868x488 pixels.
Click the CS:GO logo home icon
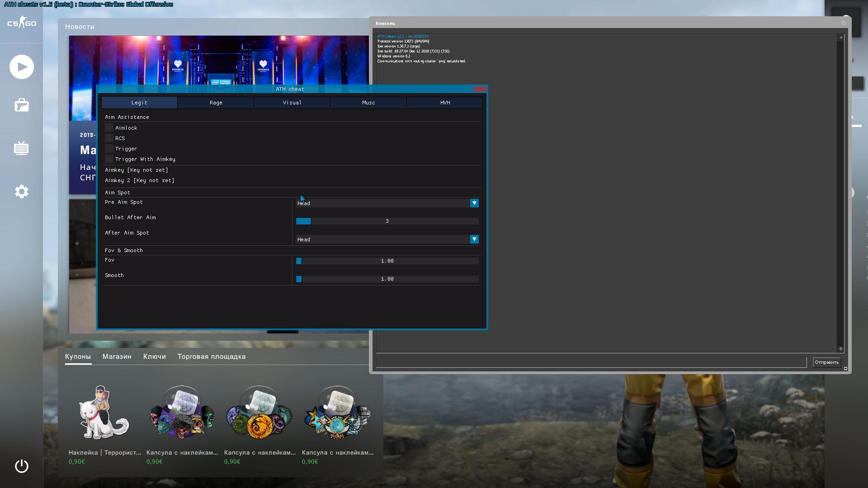click(22, 23)
